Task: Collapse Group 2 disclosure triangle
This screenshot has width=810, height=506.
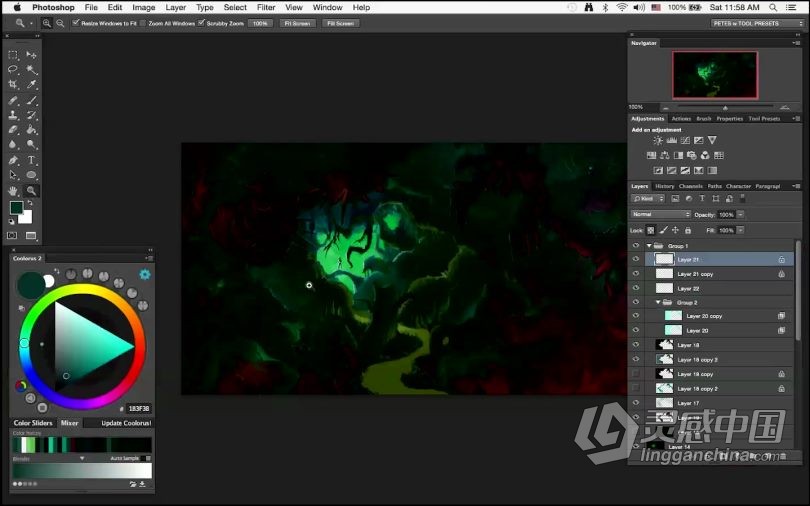Action: pyautogui.click(x=658, y=302)
